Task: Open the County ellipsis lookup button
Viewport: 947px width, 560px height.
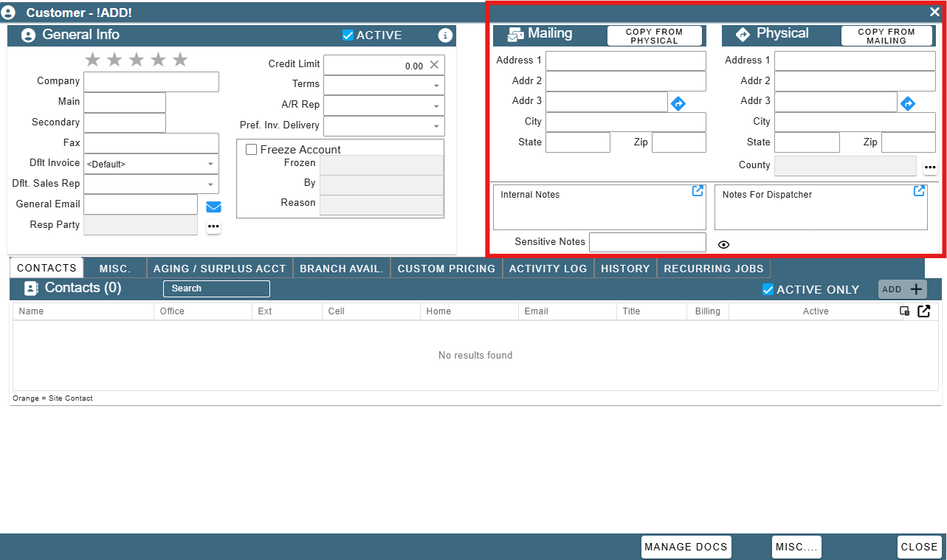Action: [930, 167]
